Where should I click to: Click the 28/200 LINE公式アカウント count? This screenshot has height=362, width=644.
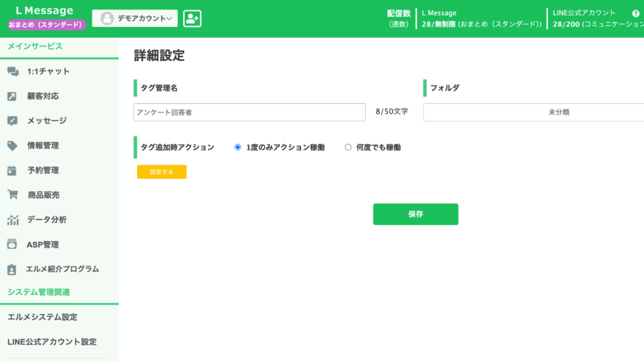click(x=566, y=25)
